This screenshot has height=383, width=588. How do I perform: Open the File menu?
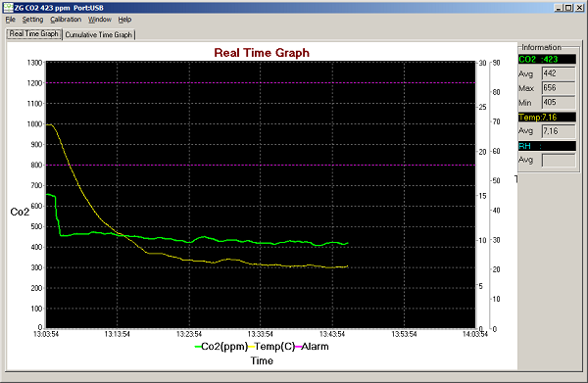click(x=10, y=20)
